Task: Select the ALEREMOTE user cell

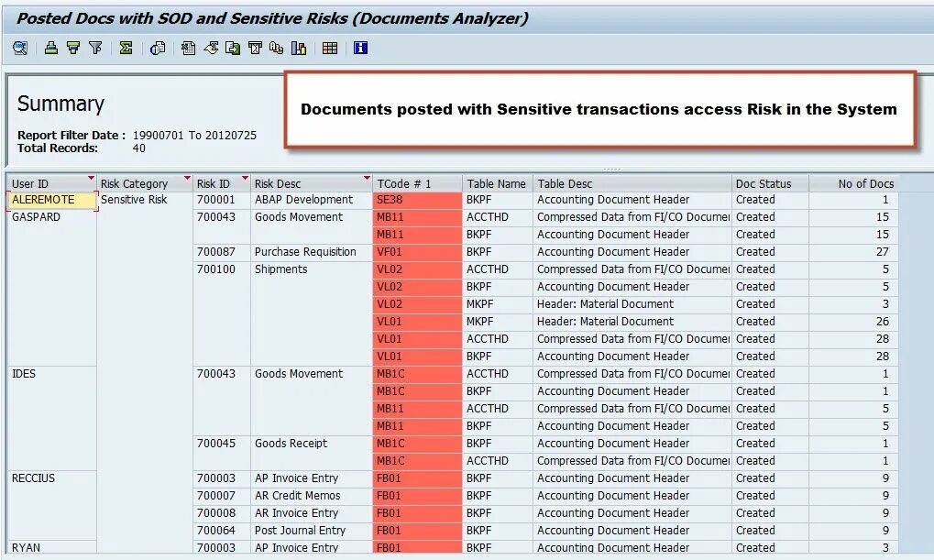Action: pos(51,200)
